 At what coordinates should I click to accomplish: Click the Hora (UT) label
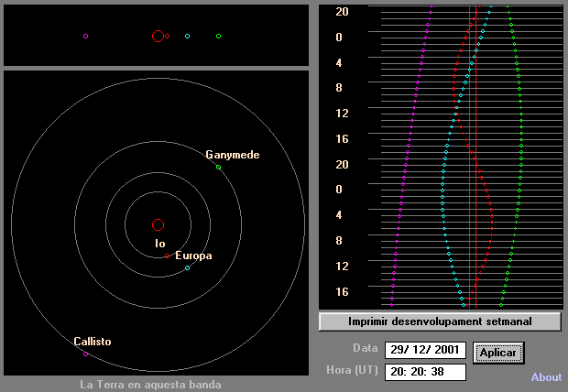(352, 370)
